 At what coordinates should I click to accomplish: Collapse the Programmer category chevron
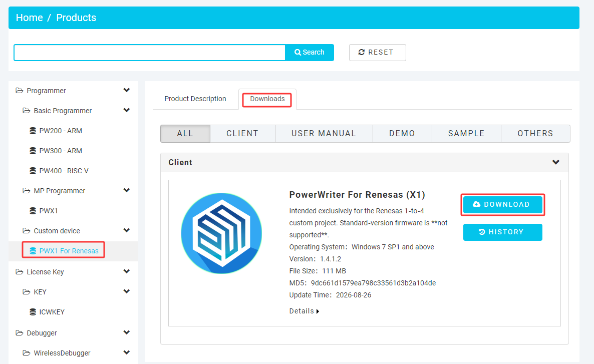click(x=127, y=90)
